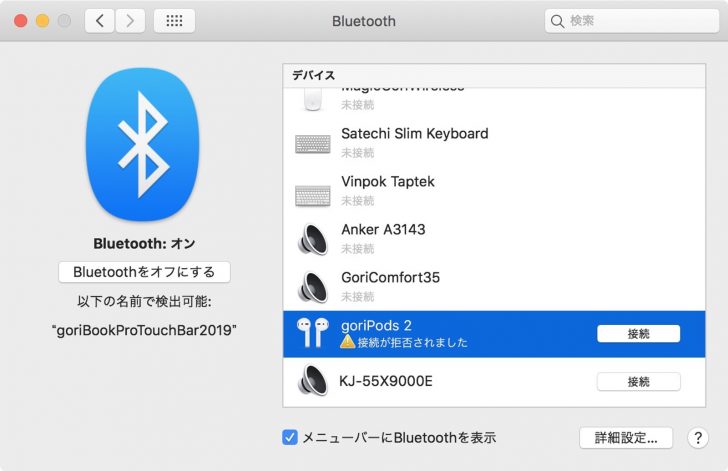Click 未接続 status under Satechi Slim Keyboard
The width and height of the screenshot is (728, 471).
coord(358,153)
